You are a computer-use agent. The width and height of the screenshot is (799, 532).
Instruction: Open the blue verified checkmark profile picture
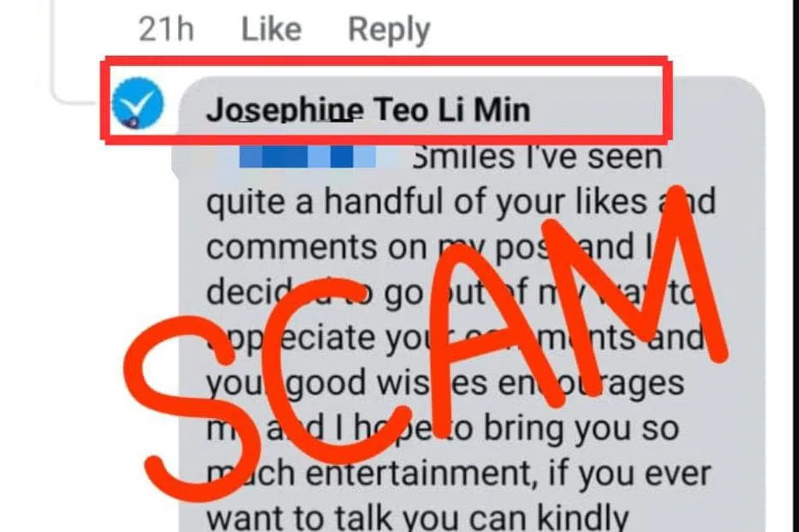(x=137, y=104)
